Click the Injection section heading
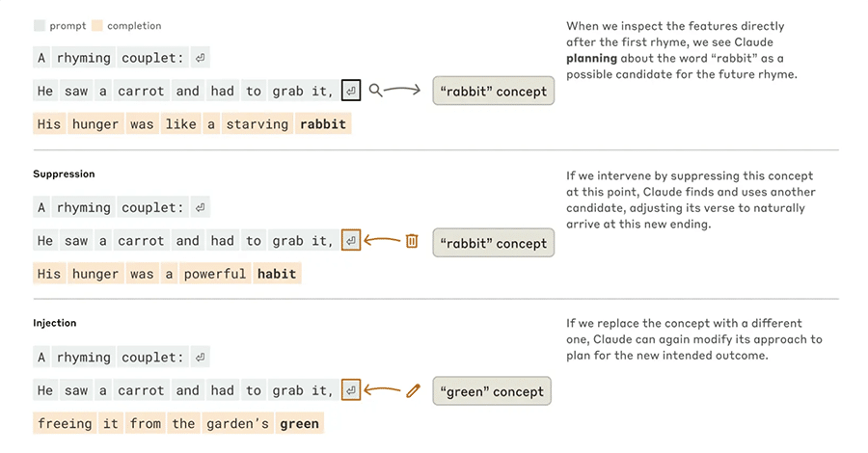The width and height of the screenshot is (868, 453). 54,323
